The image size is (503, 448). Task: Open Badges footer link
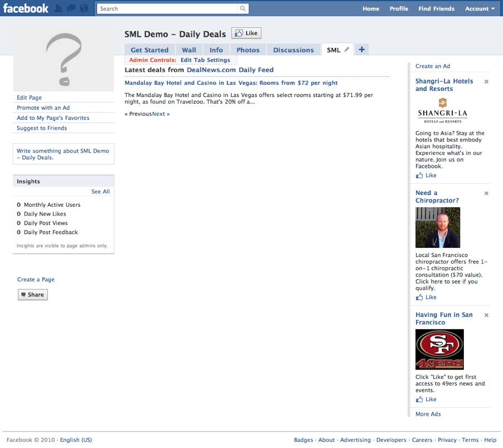303,440
